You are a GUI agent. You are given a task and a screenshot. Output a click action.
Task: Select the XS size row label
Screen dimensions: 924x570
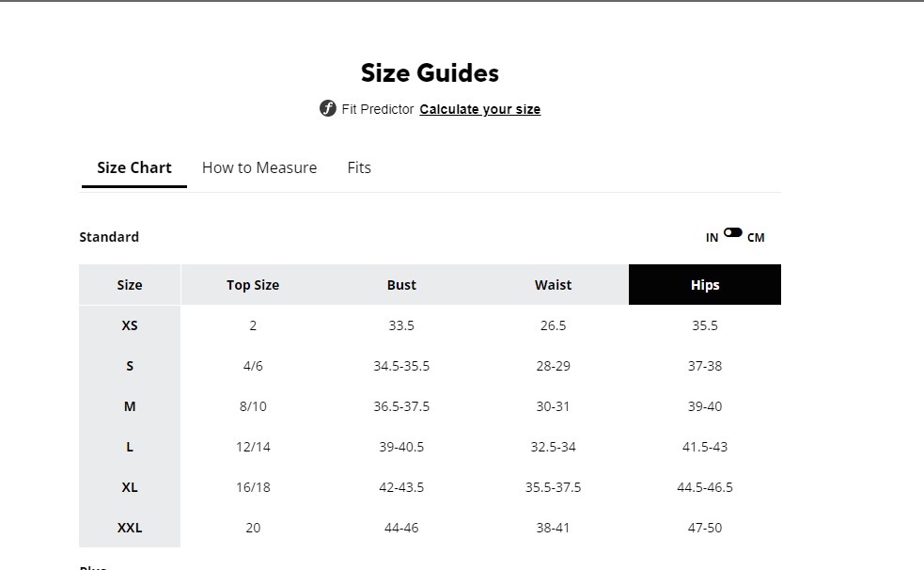(x=130, y=325)
